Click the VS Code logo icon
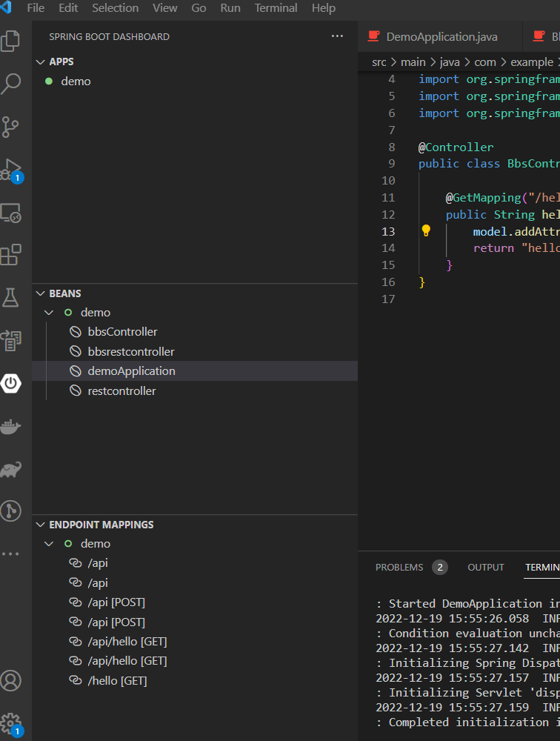 [x=6, y=7]
